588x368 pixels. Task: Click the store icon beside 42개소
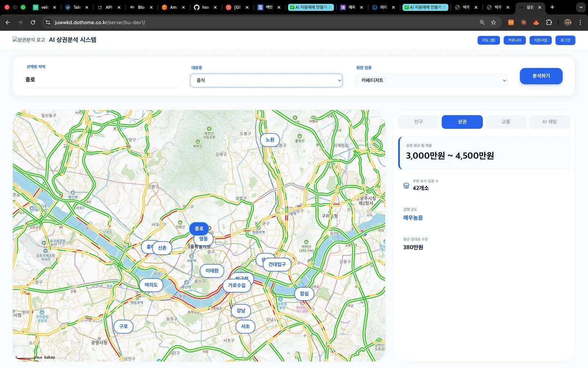(x=406, y=185)
